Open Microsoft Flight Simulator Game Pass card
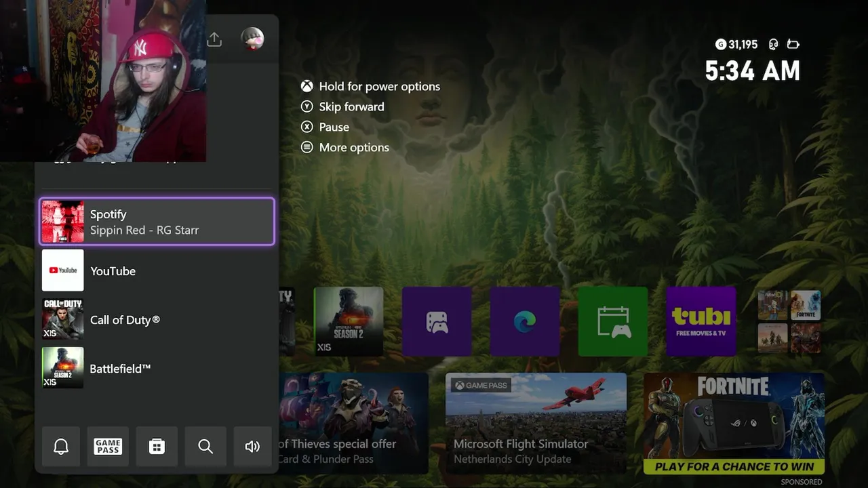 (536, 423)
